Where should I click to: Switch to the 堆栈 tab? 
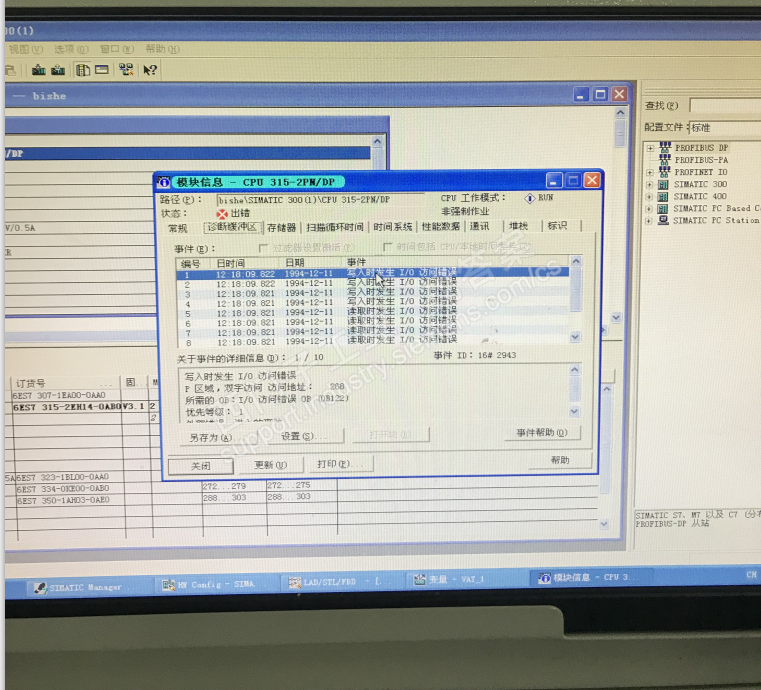(518, 226)
